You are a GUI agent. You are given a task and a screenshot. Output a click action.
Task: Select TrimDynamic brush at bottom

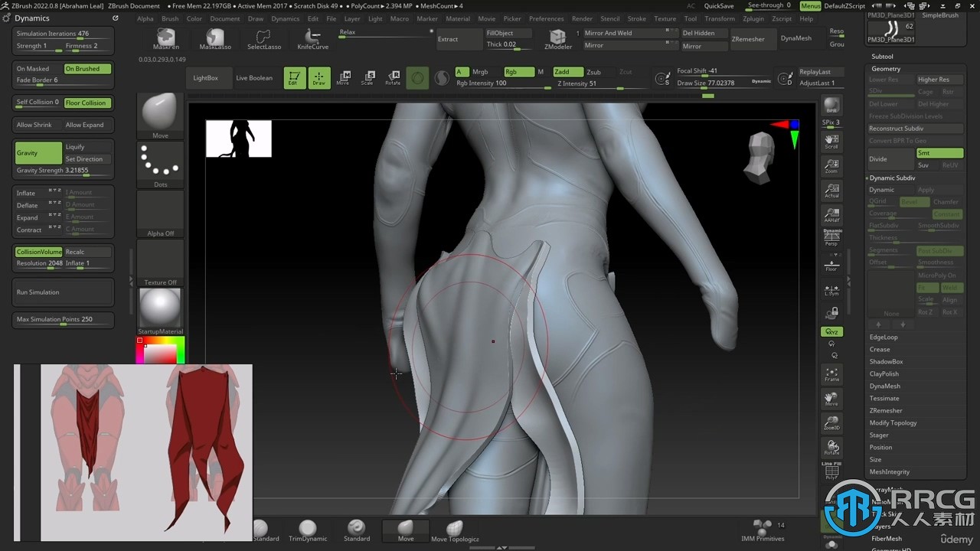(308, 530)
